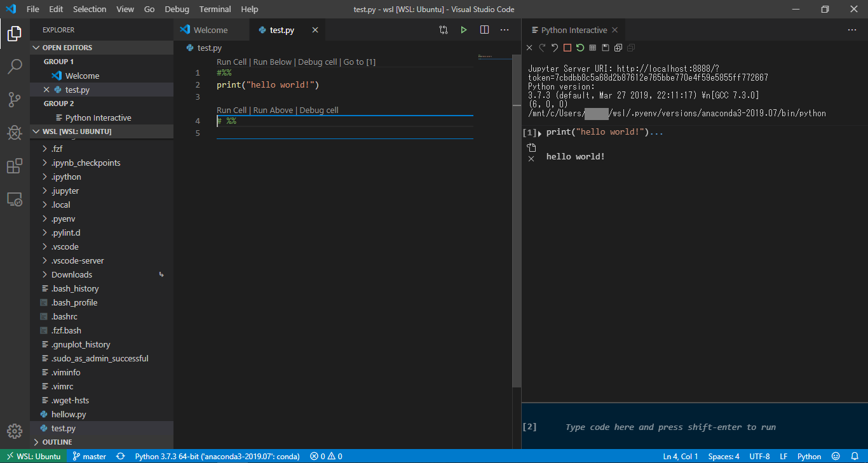This screenshot has height=463, width=868.
Task: Interrupt the Jupyter kernel with the red square icon
Action: point(567,48)
